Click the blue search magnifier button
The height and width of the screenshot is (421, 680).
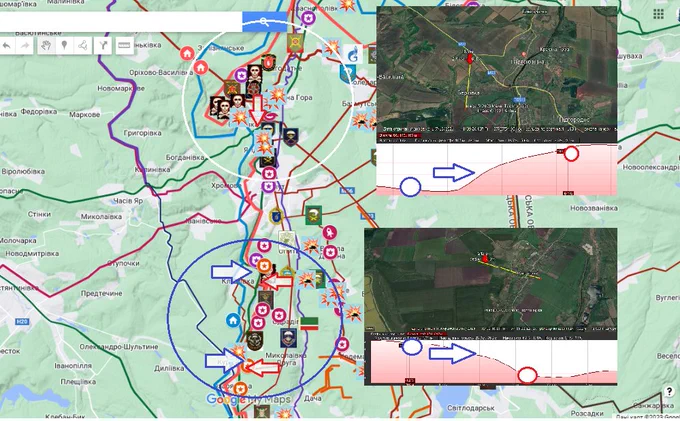tap(264, 22)
